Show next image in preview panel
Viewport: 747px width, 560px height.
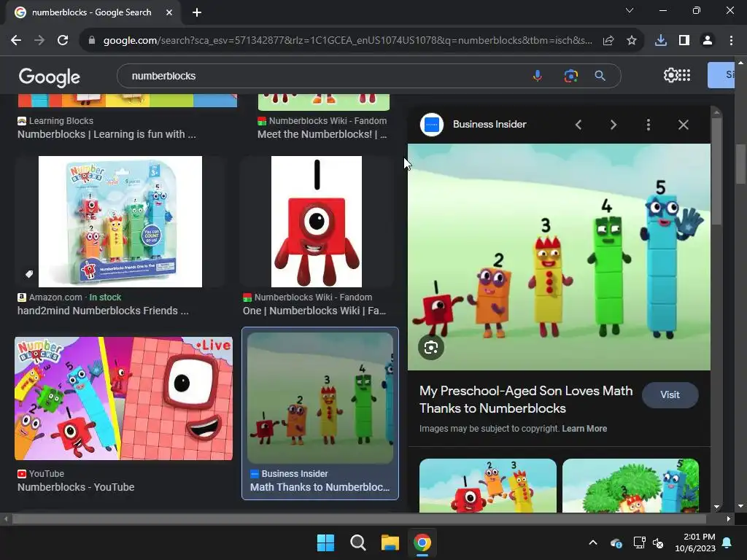[x=613, y=125]
